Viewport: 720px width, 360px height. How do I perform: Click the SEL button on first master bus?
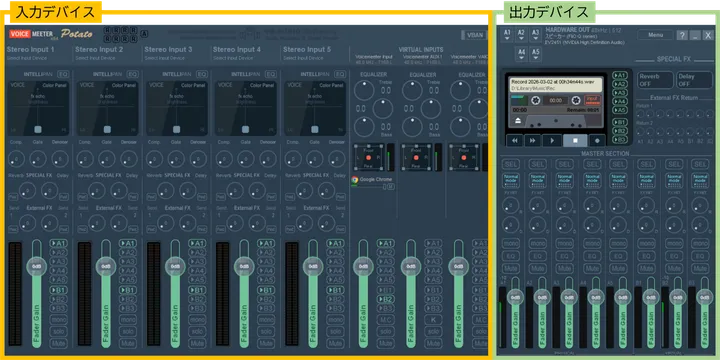click(x=511, y=164)
